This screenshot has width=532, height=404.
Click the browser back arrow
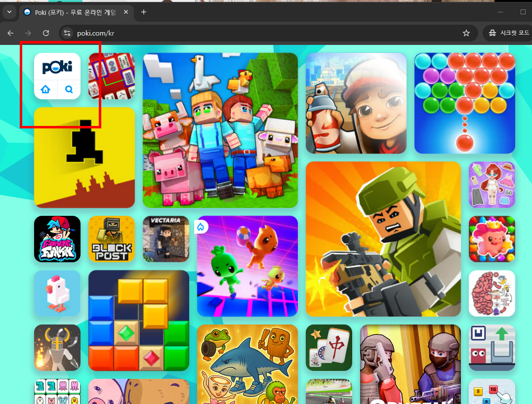tap(10, 33)
